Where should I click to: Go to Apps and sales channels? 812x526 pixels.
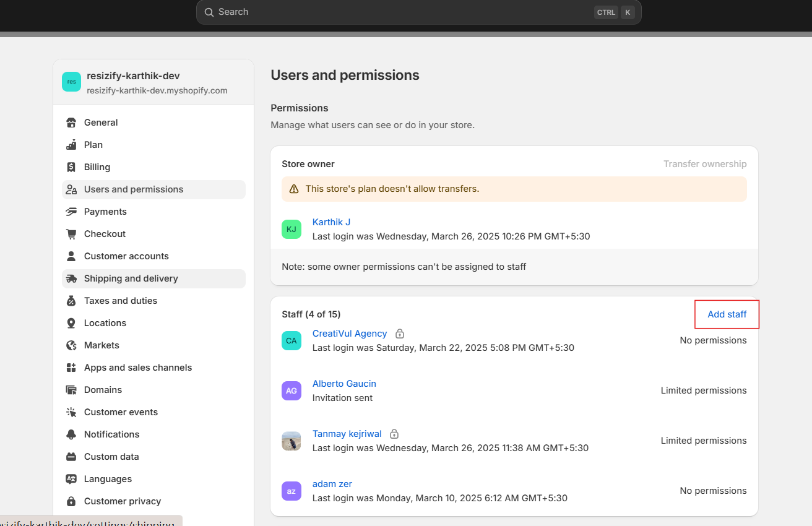click(x=137, y=368)
